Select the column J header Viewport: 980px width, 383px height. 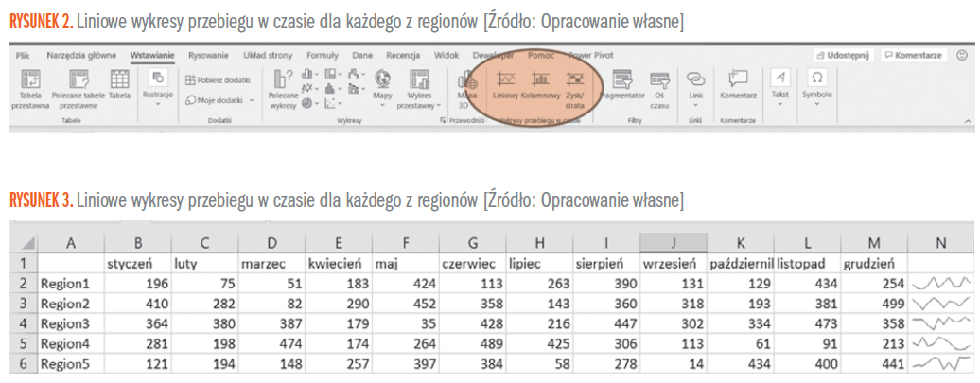673,242
